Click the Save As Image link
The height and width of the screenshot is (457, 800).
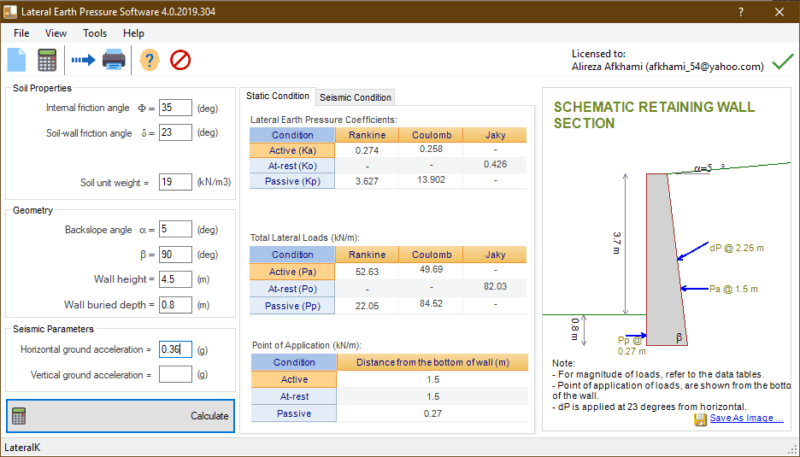pyautogui.click(x=746, y=418)
